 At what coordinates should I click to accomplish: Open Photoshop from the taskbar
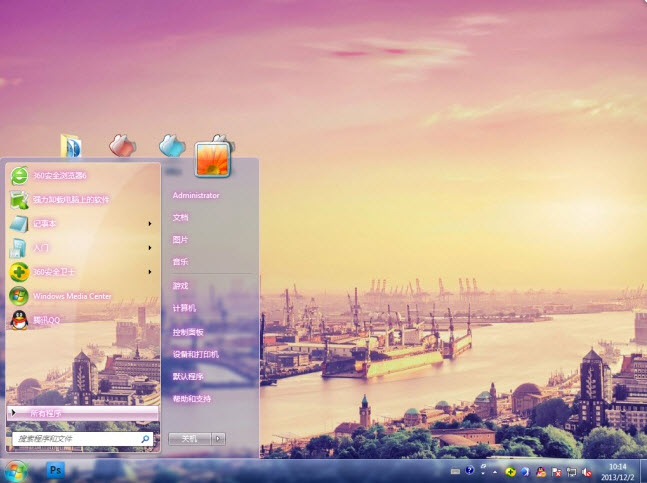point(55,470)
